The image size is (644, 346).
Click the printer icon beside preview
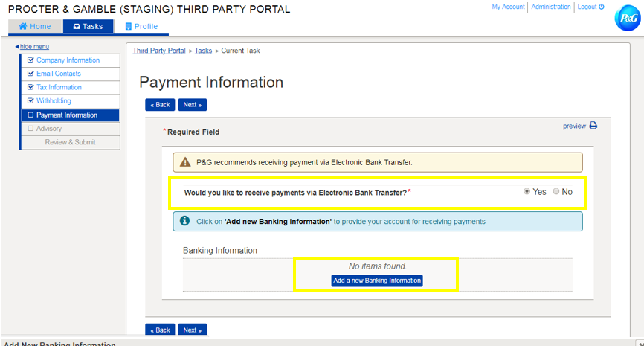(593, 125)
